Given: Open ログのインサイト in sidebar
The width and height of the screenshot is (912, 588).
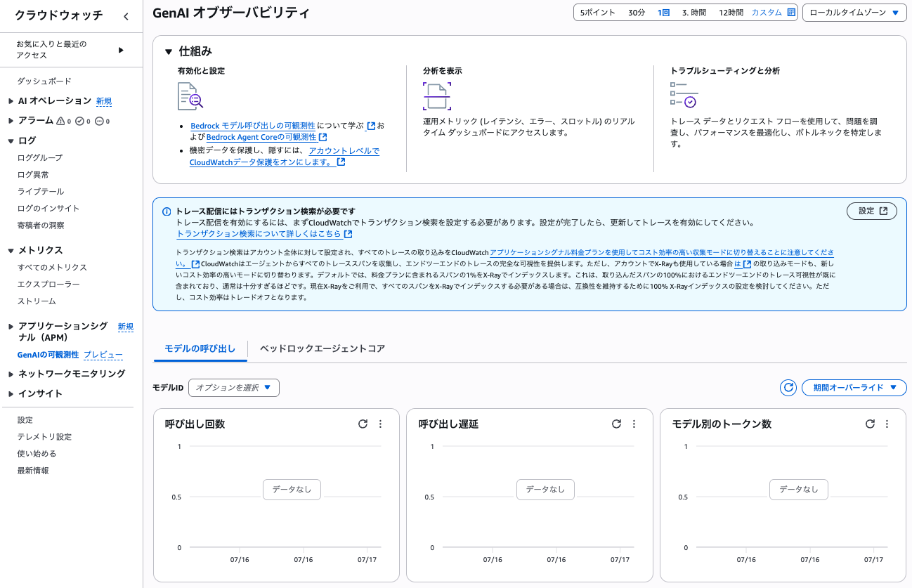Looking at the screenshot, I should (x=48, y=209).
